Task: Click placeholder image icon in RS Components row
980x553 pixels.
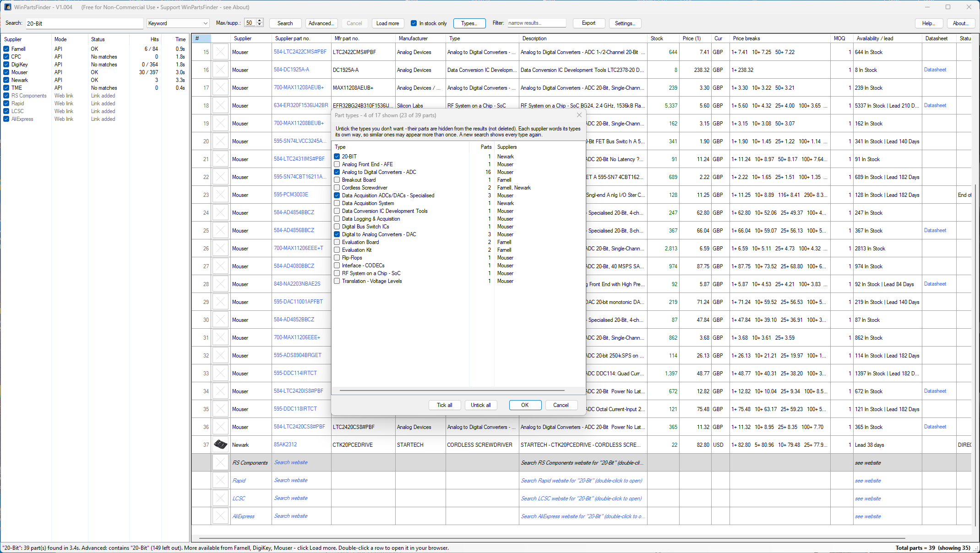Action: pos(220,462)
